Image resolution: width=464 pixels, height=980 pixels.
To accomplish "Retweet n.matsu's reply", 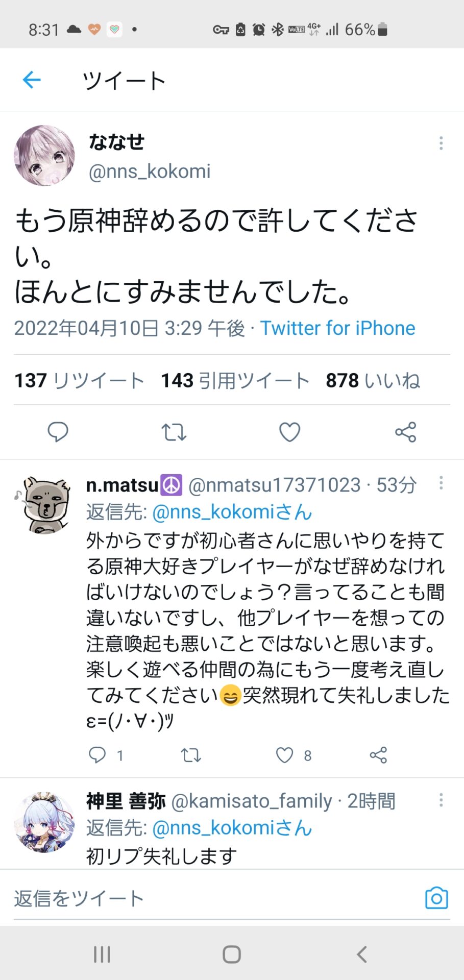I will coord(191,755).
